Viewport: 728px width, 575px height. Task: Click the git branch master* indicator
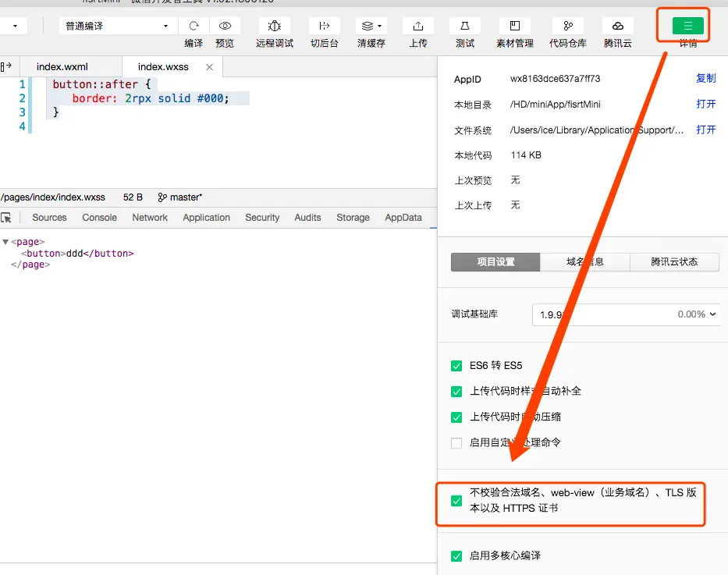click(179, 197)
